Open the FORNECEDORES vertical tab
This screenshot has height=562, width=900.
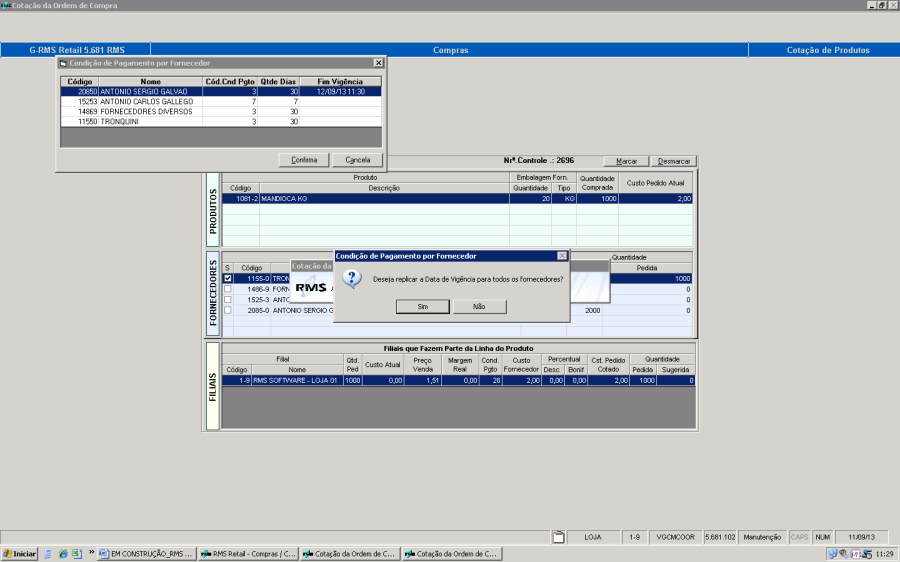(x=213, y=293)
